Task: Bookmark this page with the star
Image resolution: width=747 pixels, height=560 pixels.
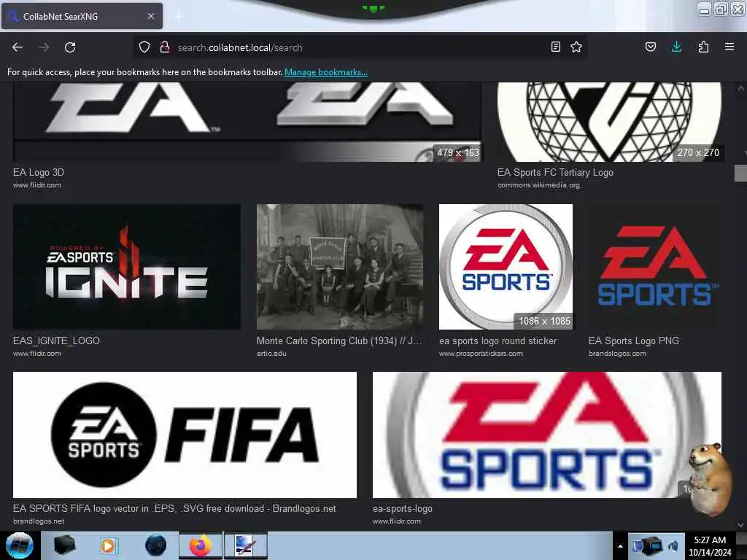Action: pos(576,47)
